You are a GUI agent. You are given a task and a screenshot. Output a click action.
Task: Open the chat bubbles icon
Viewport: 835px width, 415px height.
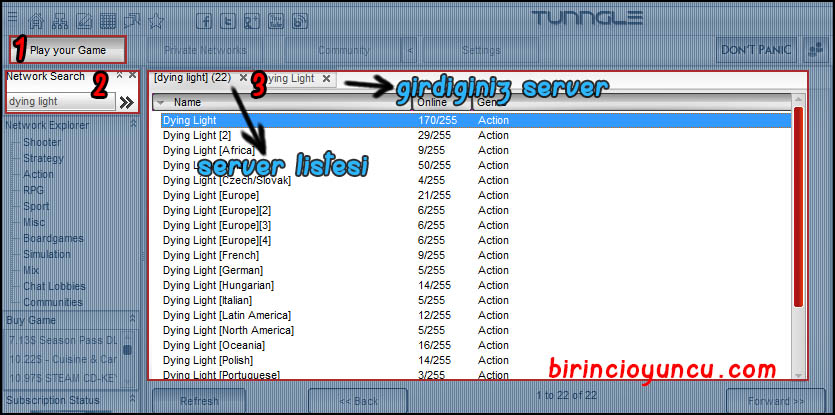132,21
